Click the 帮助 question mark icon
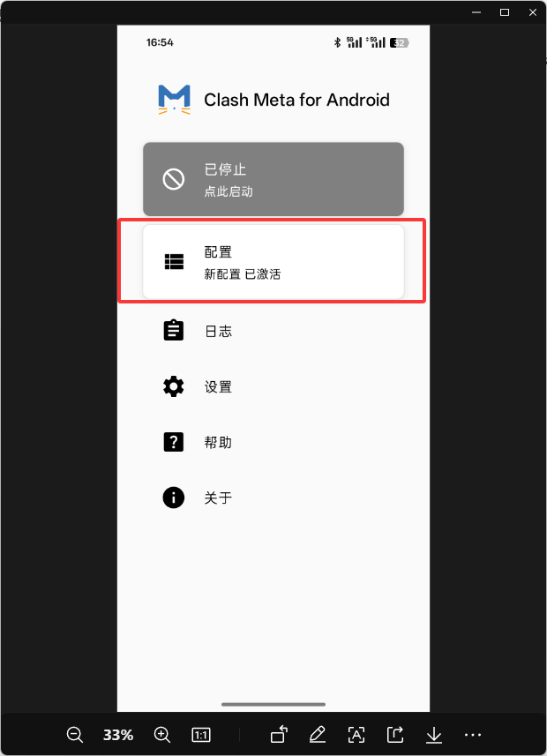 [x=174, y=442]
